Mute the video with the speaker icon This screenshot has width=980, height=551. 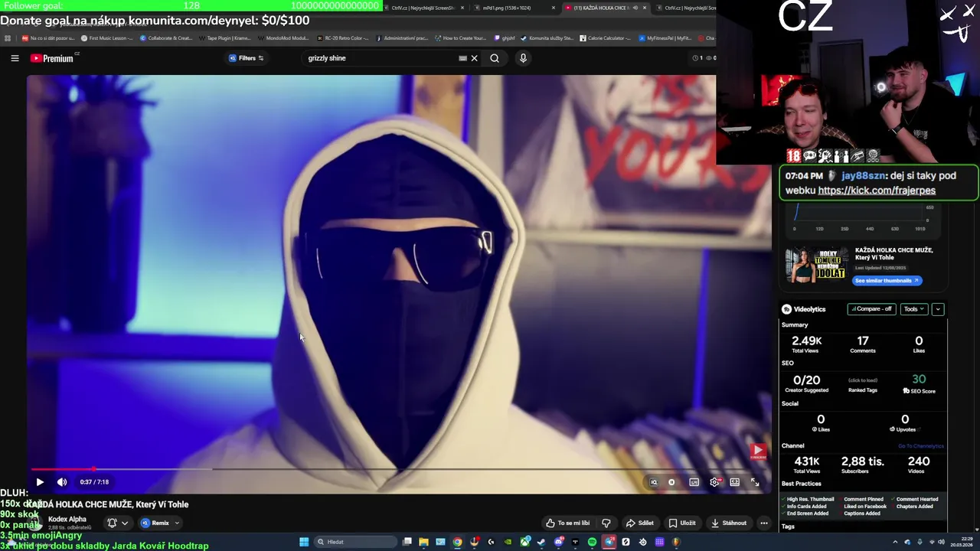(62, 482)
